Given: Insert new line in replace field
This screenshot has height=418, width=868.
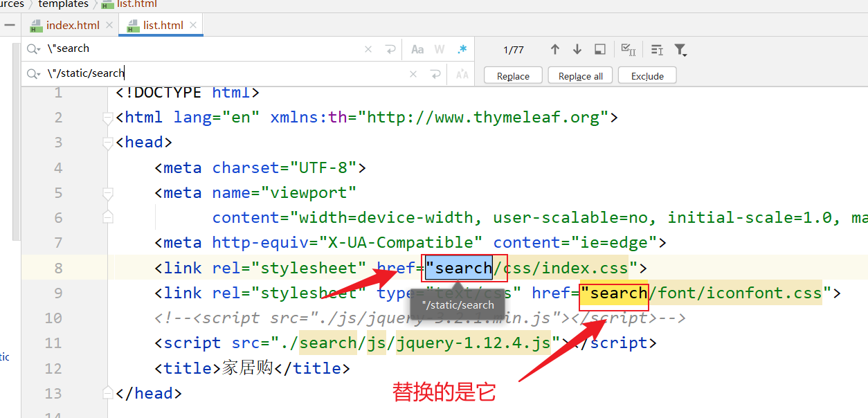Looking at the screenshot, I should click(435, 74).
